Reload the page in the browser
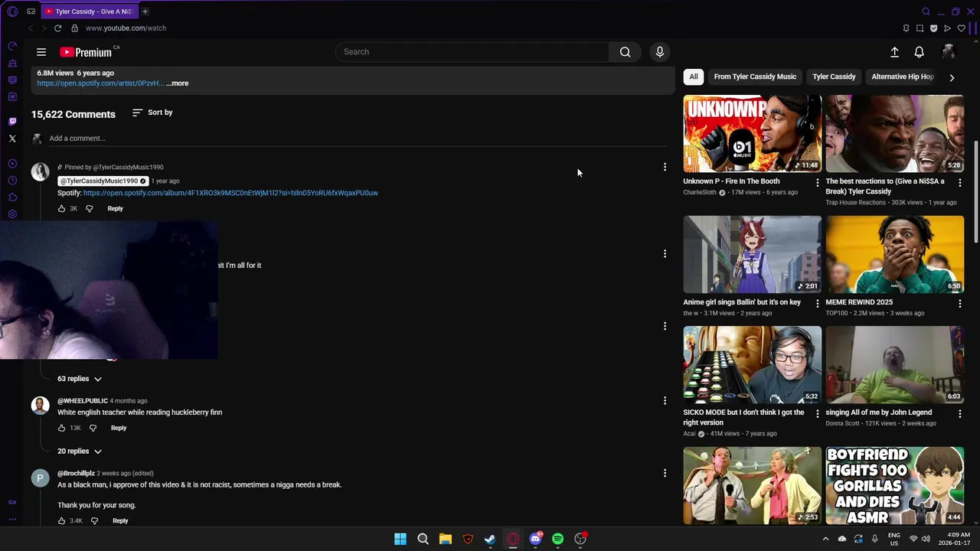The width and height of the screenshot is (980, 551). pos(57,28)
